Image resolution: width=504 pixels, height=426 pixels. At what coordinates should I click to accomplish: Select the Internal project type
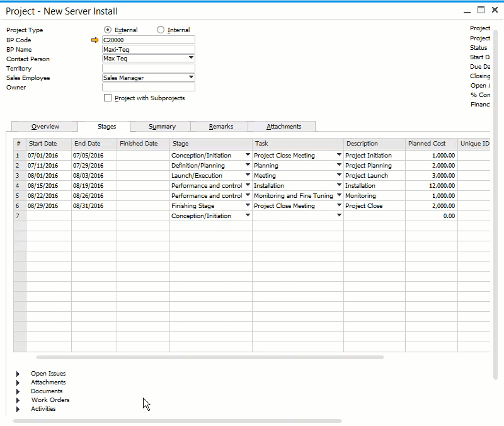160,30
